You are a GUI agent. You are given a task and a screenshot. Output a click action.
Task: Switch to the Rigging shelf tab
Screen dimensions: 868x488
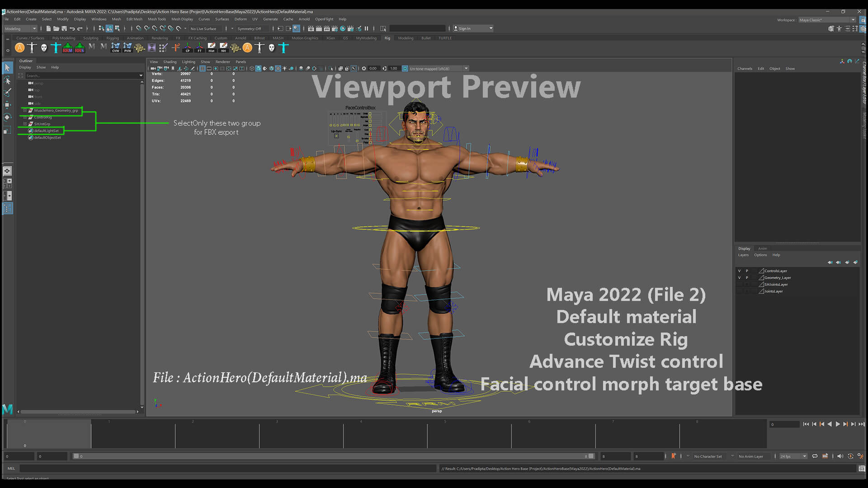click(x=113, y=38)
